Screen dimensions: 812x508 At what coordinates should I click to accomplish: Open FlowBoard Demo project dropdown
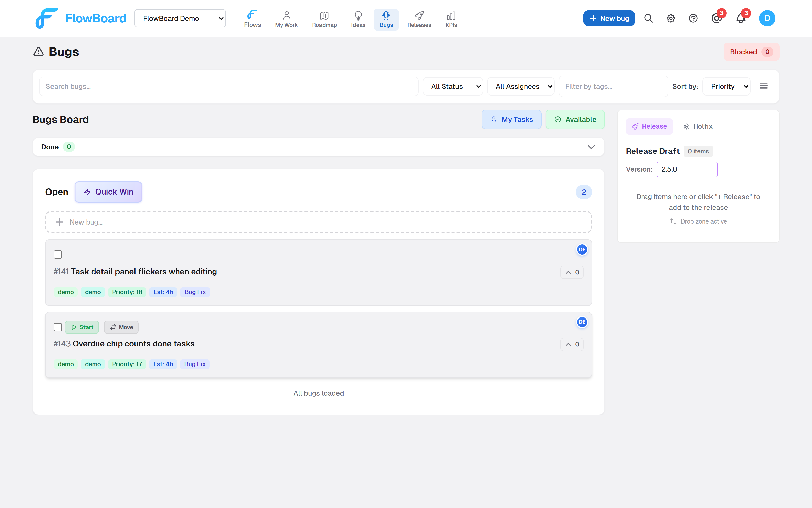click(180, 18)
